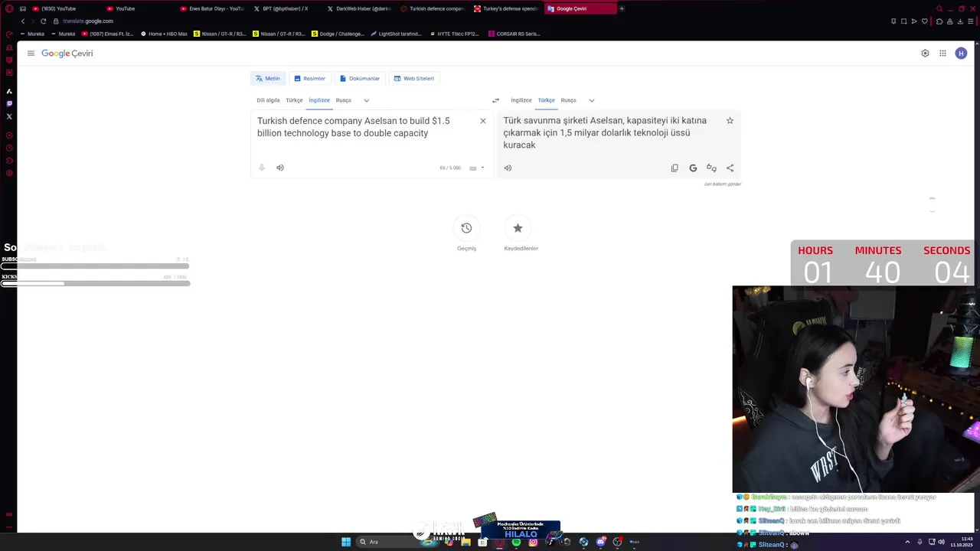Switch to Metin text mode
Image resolution: width=980 pixels, height=551 pixels.
(x=268, y=78)
